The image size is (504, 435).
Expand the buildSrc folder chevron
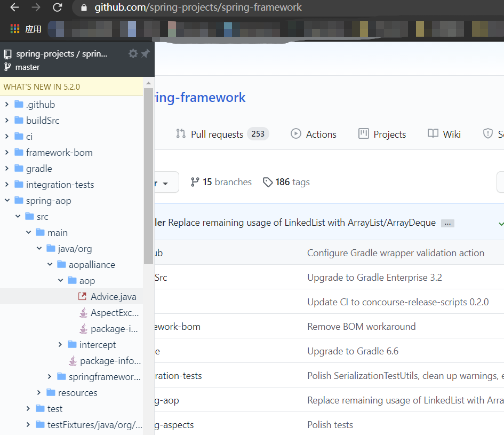point(7,120)
